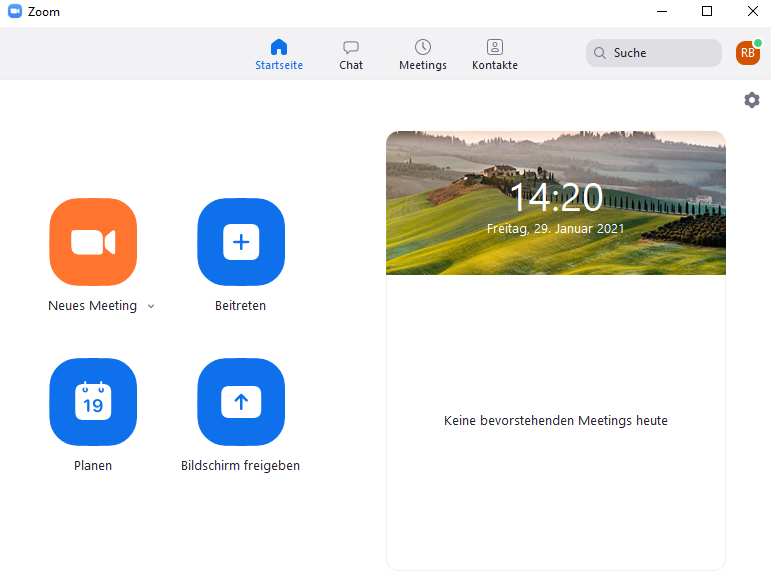The width and height of the screenshot is (771, 576).
Task: Click the Bildschirm freigeben share screen icon
Action: (x=241, y=401)
